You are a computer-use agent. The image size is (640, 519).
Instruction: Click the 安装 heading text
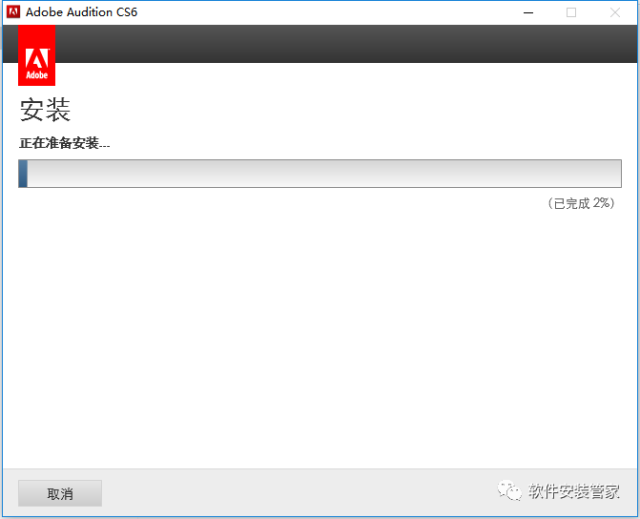(45, 110)
